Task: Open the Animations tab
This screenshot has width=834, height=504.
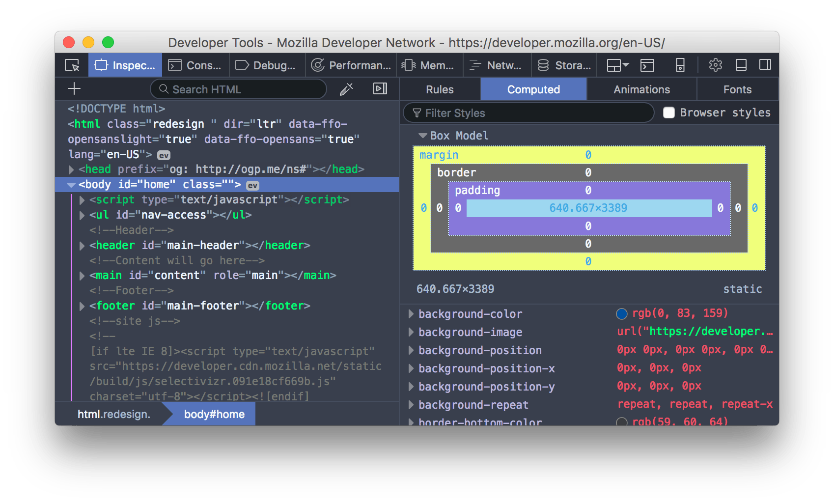Action: point(641,89)
